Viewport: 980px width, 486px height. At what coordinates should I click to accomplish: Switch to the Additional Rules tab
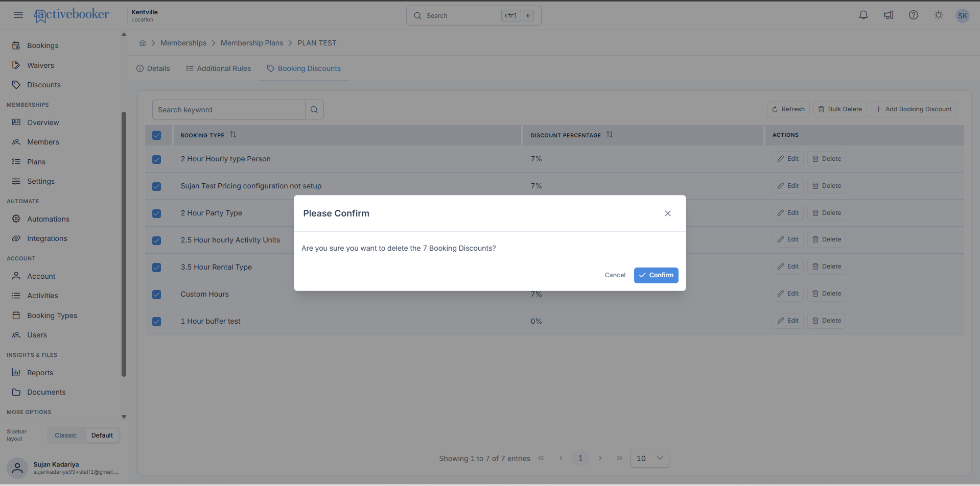[219, 68]
